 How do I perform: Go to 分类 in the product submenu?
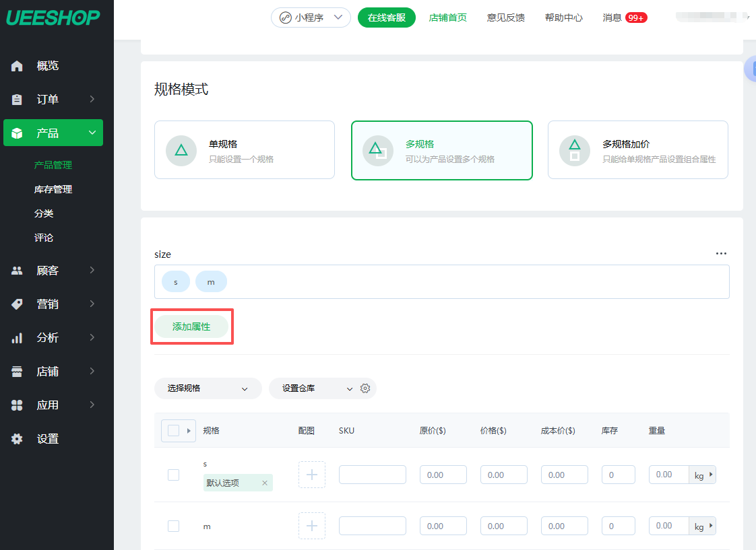(44, 213)
